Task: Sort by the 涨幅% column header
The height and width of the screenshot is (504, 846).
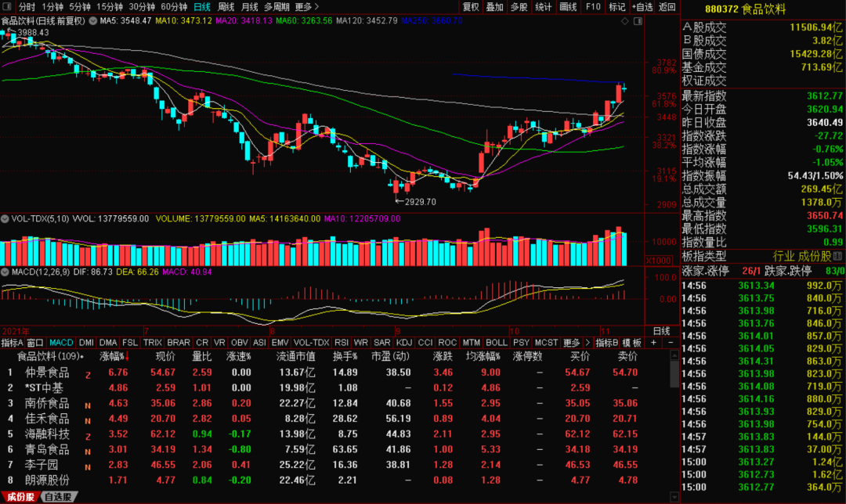Action: coord(114,357)
